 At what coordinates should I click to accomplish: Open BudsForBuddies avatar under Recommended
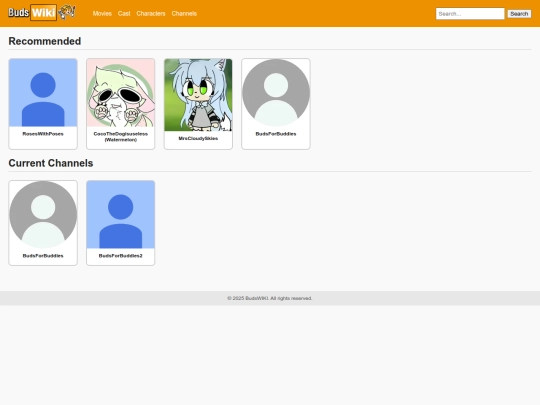[x=276, y=93]
